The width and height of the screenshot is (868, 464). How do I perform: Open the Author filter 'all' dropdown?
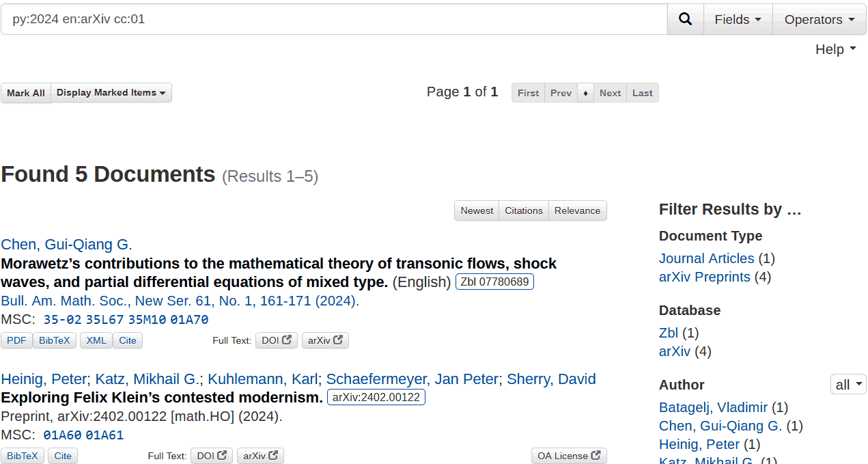pyautogui.click(x=848, y=384)
